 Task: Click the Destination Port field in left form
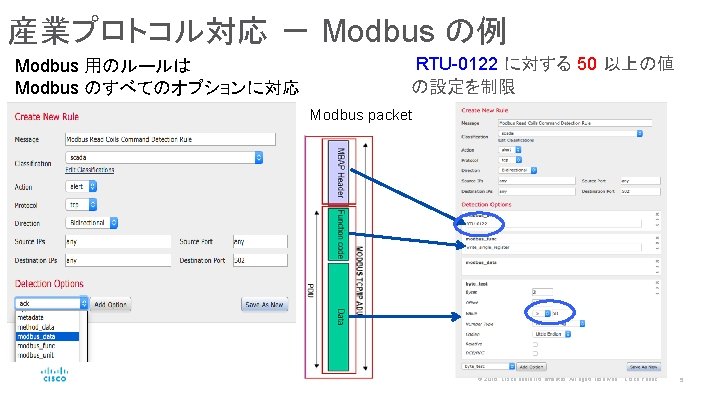pyautogui.click(x=260, y=260)
